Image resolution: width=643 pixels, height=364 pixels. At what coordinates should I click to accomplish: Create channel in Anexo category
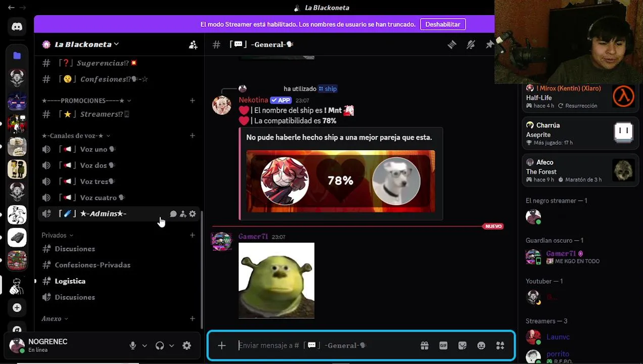(192, 318)
